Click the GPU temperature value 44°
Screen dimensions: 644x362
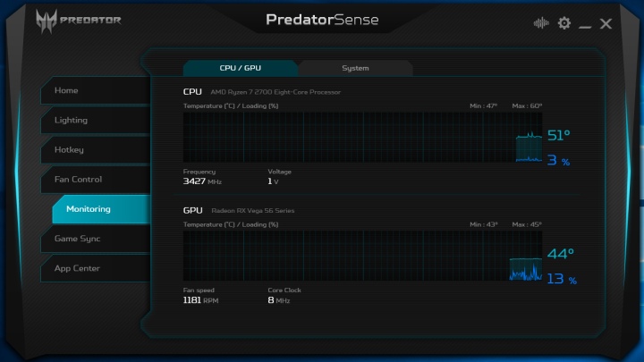pos(560,254)
